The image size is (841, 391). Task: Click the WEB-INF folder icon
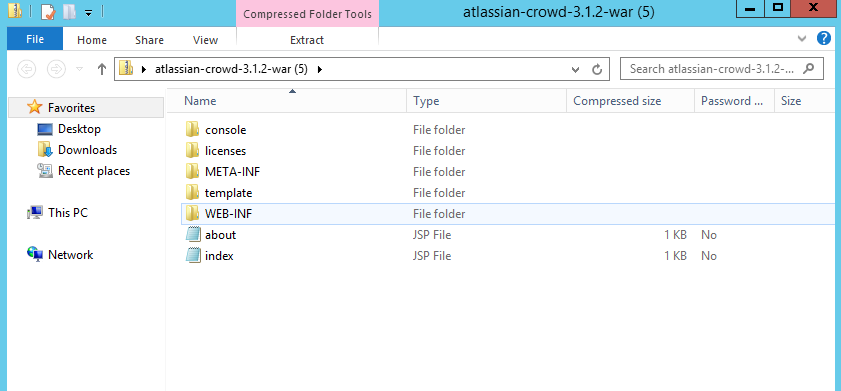(193, 213)
